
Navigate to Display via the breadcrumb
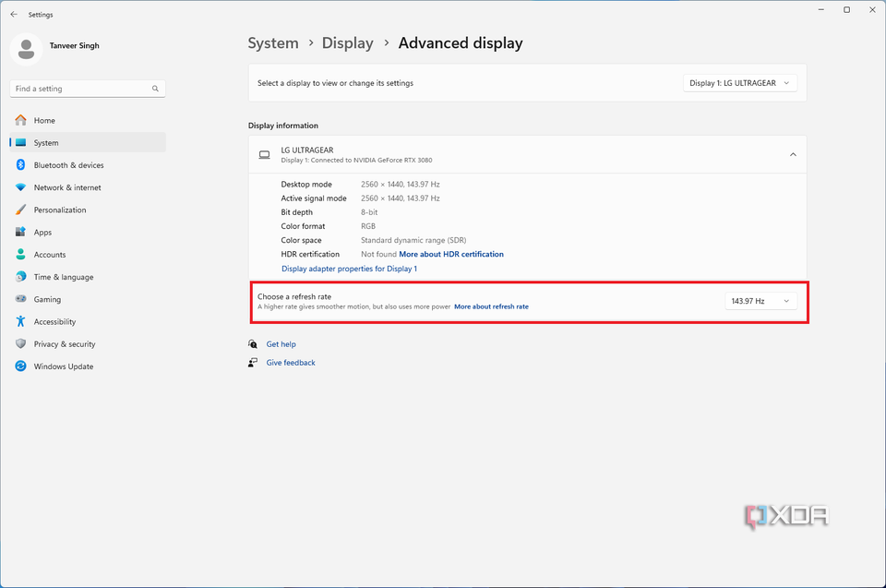point(348,42)
